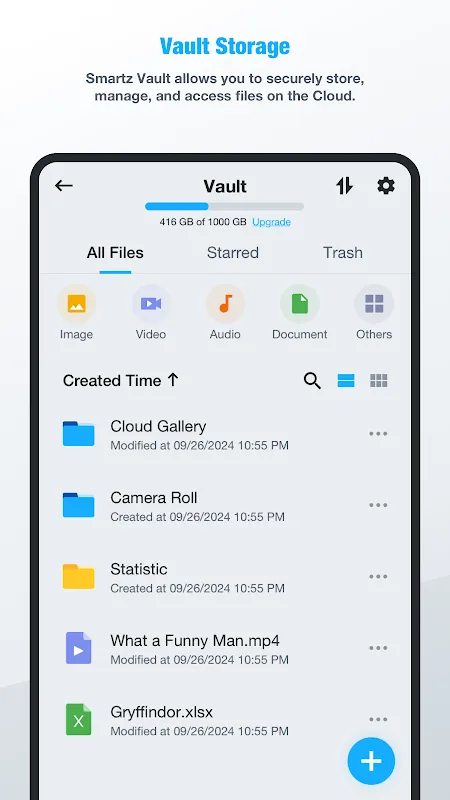450x800 pixels.
Task: Tap the back arrow in Vault header
Action: point(64,186)
